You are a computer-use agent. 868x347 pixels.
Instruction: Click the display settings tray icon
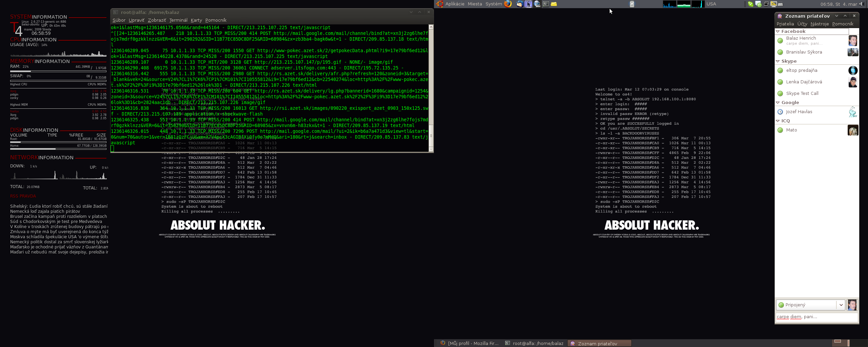click(x=774, y=4)
